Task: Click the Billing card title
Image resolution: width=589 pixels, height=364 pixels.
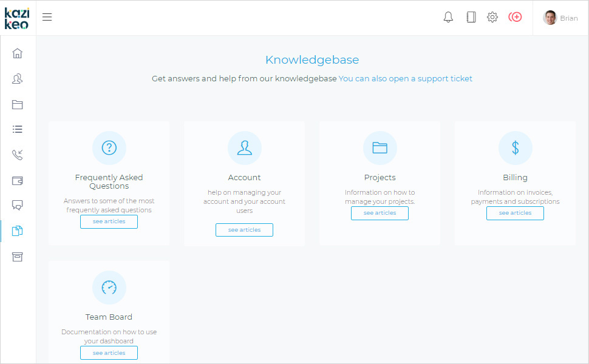Action: click(515, 178)
